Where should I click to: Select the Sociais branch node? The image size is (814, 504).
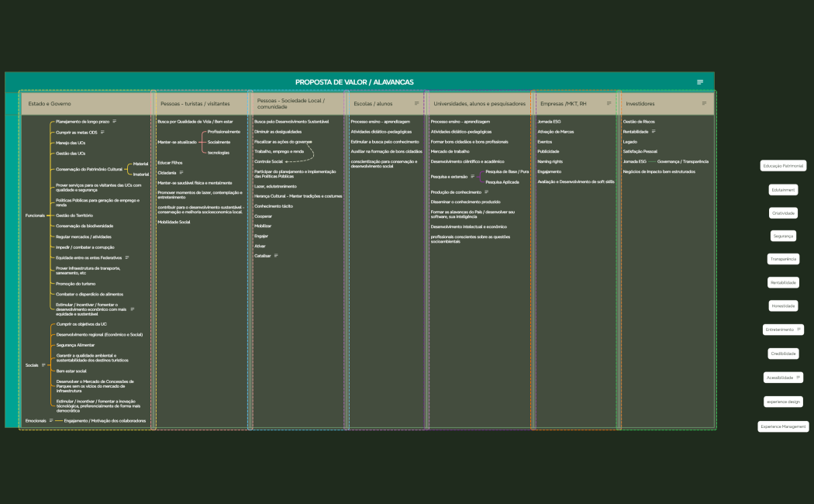tap(32, 364)
